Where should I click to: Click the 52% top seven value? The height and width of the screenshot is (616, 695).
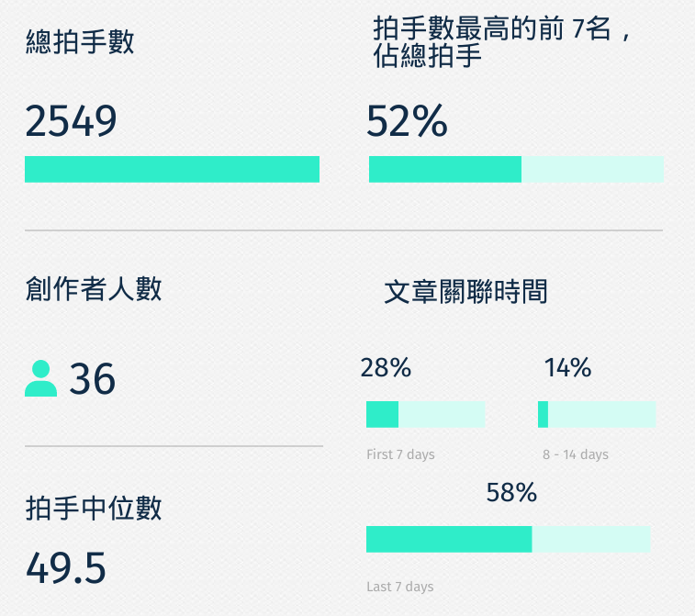point(407,120)
